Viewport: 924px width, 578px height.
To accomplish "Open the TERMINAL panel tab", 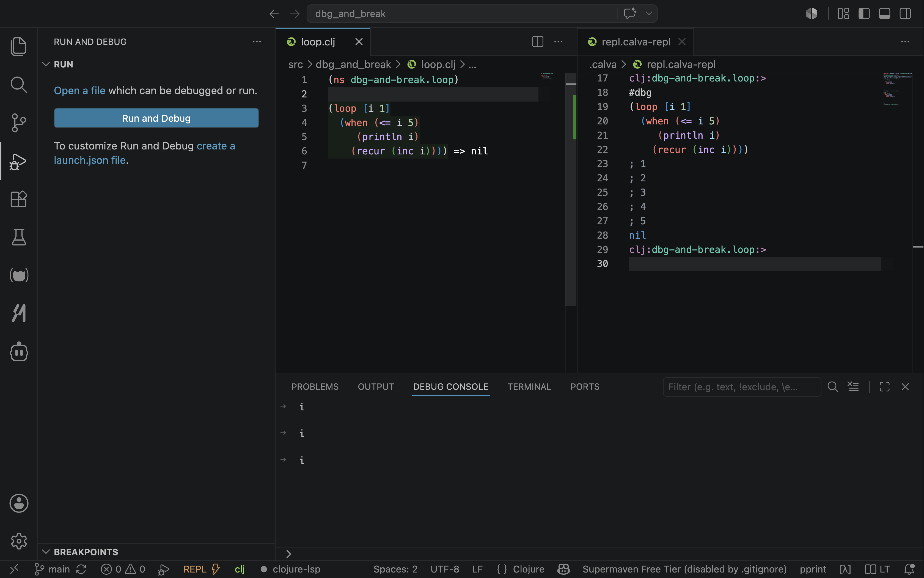I will (529, 387).
